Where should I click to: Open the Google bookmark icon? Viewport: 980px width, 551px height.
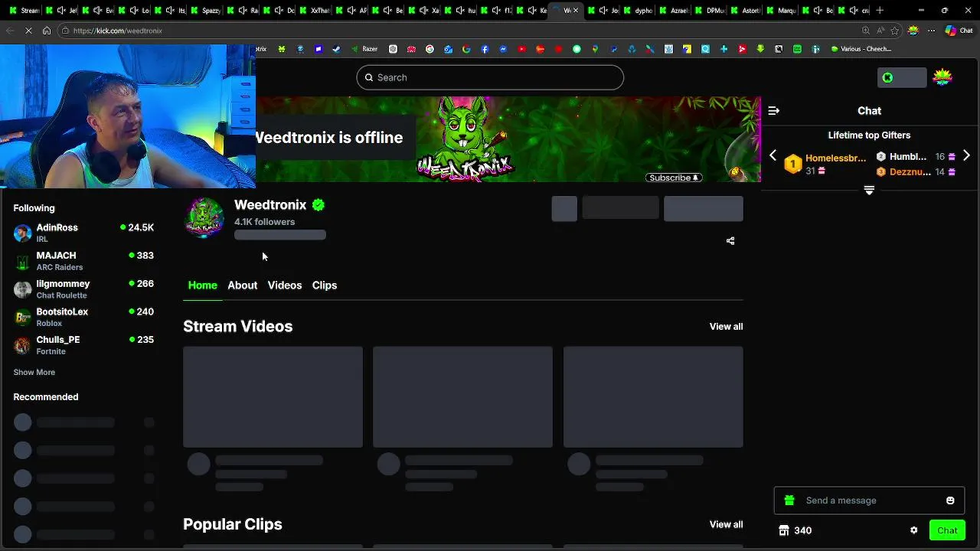pos(466,49)
